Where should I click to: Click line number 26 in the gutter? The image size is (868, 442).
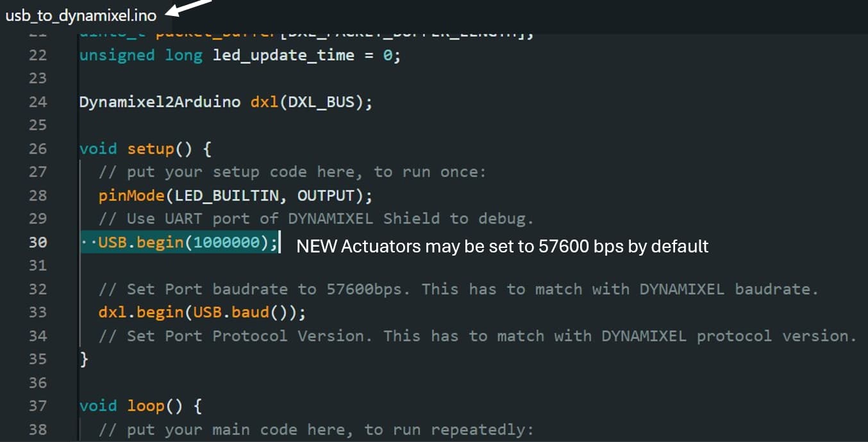click(38, 149)
